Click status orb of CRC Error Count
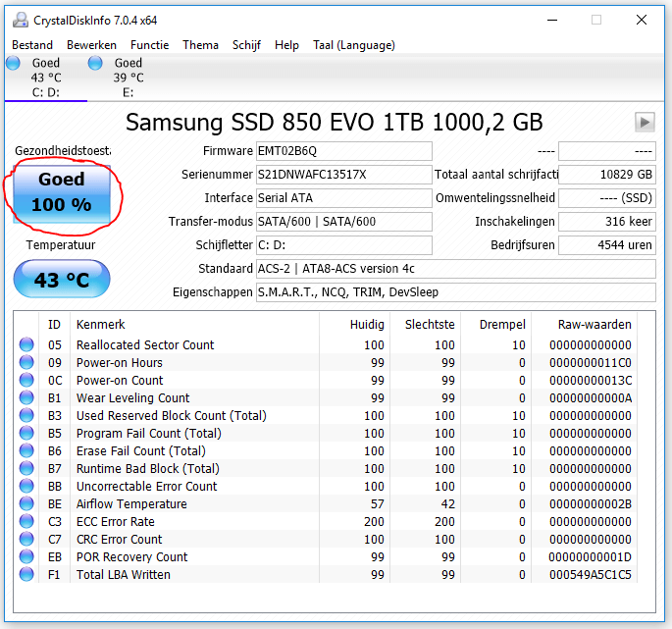Viewport: 672px width, 629px height. point(26,539)
